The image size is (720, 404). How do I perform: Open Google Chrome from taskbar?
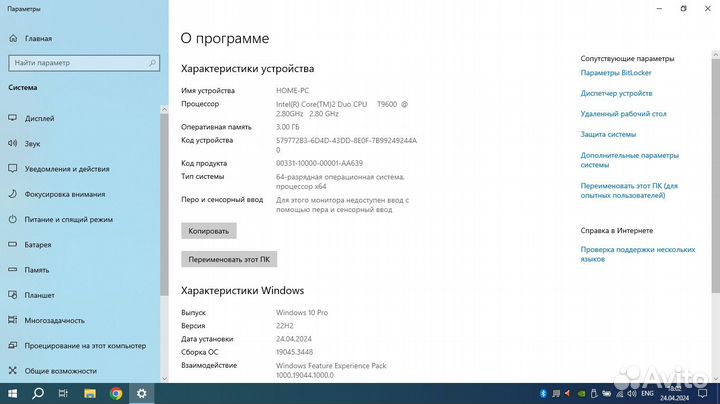pos(116,393)
